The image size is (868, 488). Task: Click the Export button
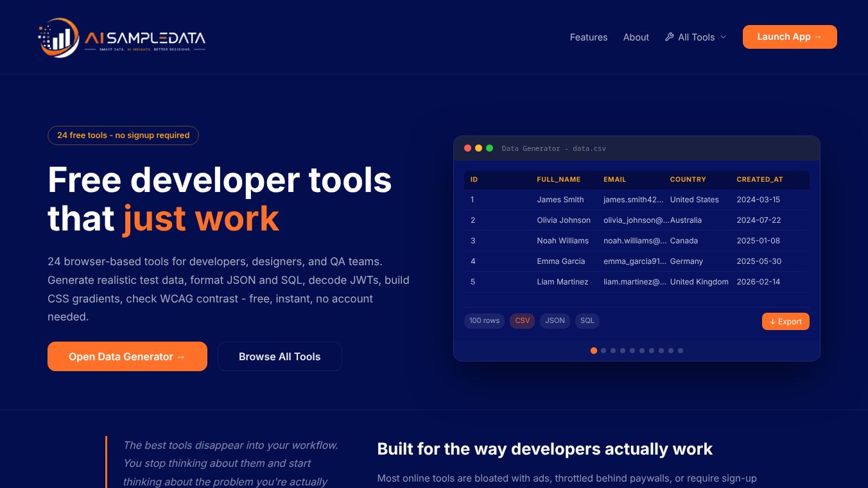(786, 322)
